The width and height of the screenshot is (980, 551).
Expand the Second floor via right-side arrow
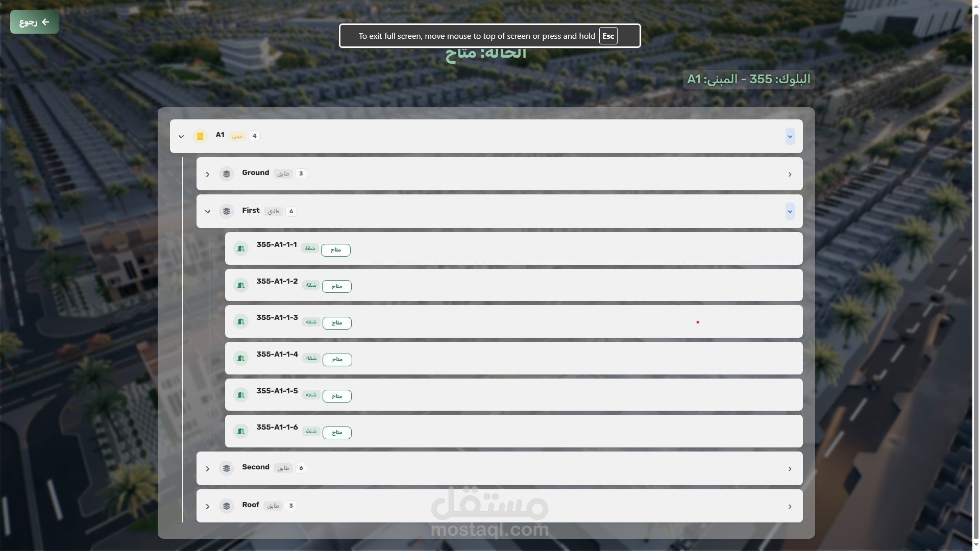790,469
